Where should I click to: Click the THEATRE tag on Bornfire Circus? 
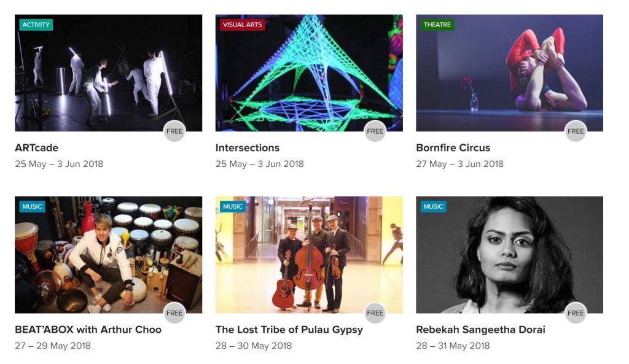437,25
